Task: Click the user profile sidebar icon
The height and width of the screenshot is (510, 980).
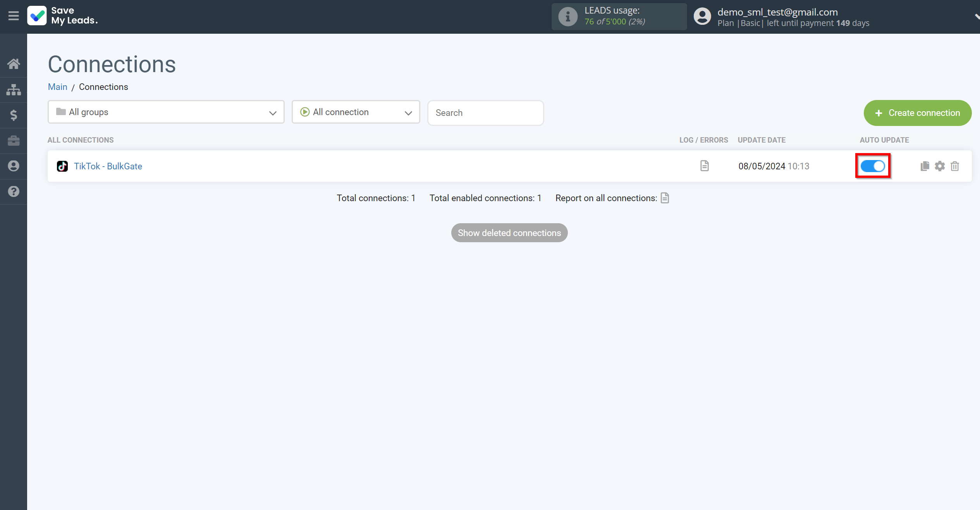Action: 14,166
